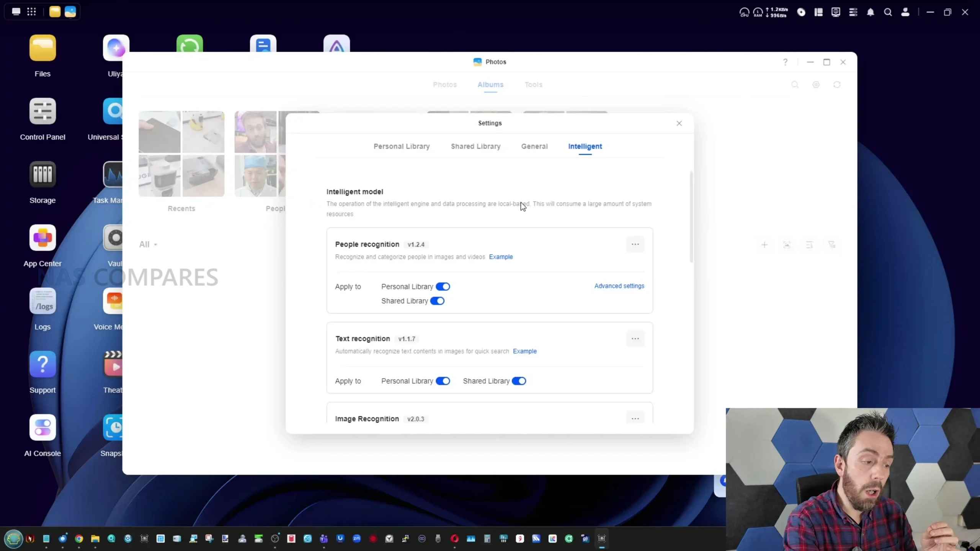The width and height of the screenshot is (980, 551).
Task: Disable People recognition for Personal Library
Action: click(x=443, y=287)
